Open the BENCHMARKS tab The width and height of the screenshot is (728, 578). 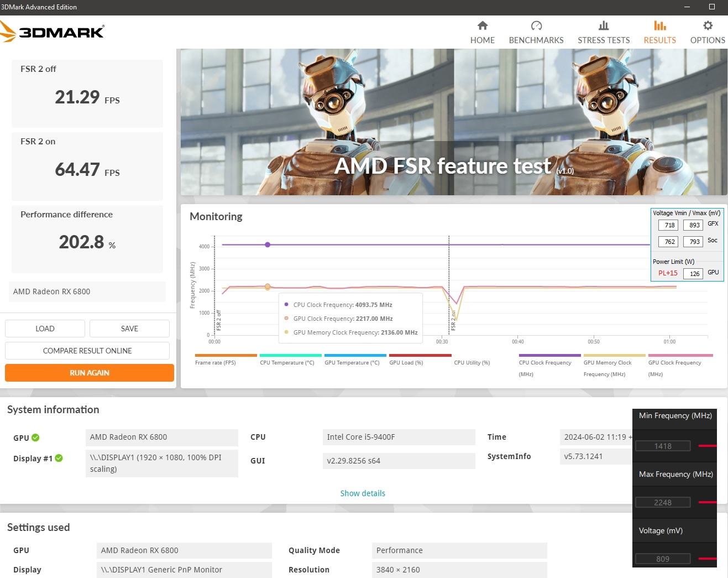[536, 33]
